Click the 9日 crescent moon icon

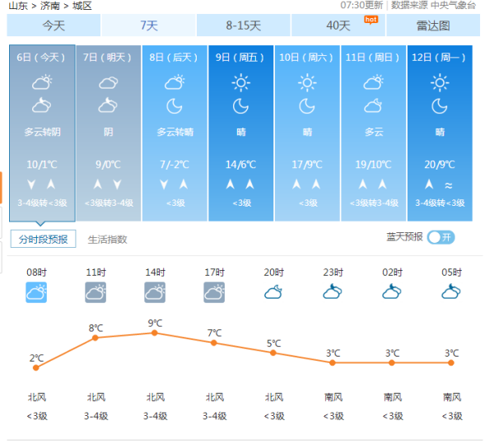coord(240,106)
